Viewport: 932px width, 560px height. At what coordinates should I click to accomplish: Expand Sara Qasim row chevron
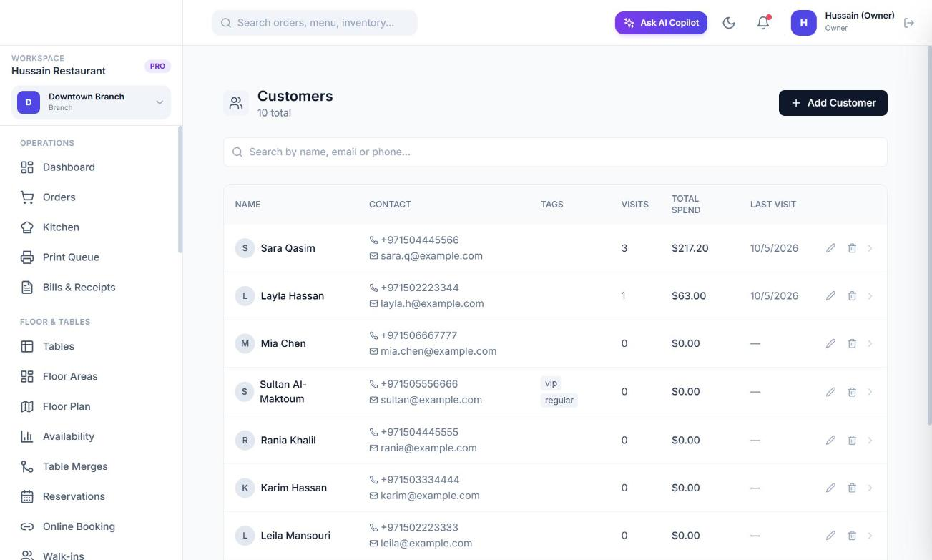click(870, 248)
